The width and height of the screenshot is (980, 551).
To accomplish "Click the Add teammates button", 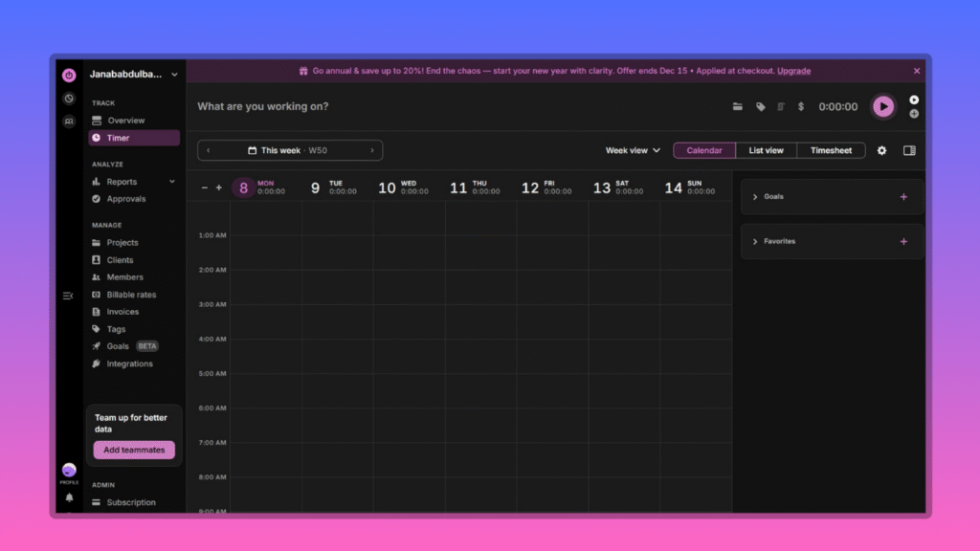I will 134,450.
